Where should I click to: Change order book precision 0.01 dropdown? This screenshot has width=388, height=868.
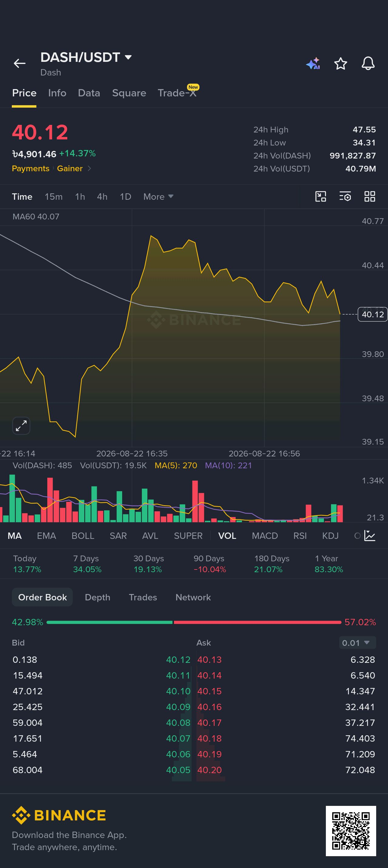357,643
